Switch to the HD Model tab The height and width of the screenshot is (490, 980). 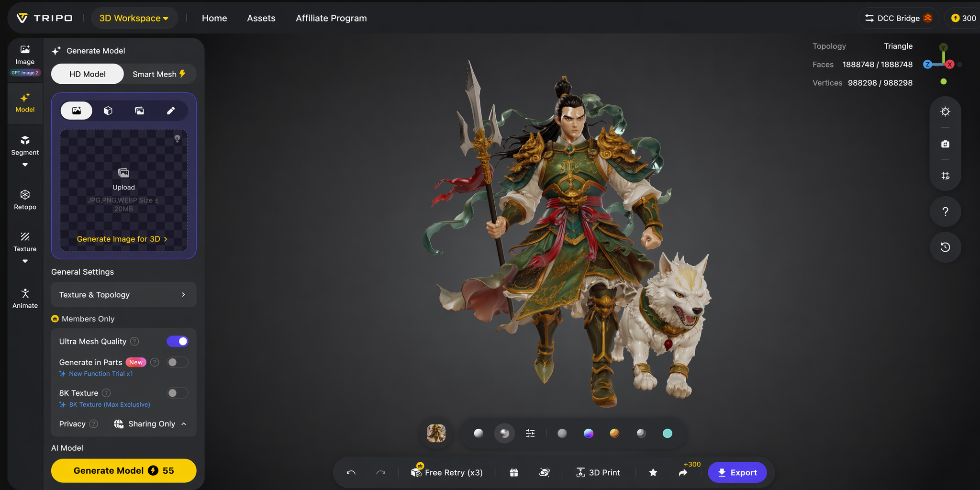pyautogui.click(x=88, y=74)
